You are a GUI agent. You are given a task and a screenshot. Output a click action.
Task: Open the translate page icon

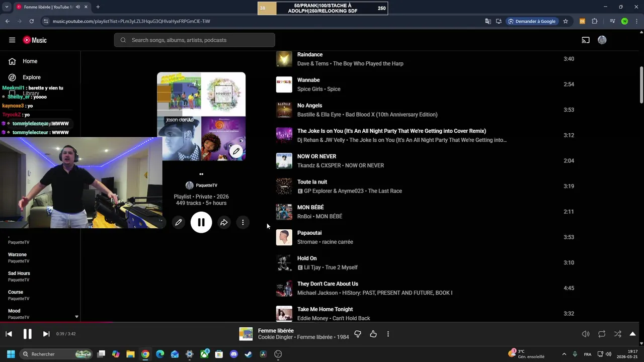pos(488,21)
